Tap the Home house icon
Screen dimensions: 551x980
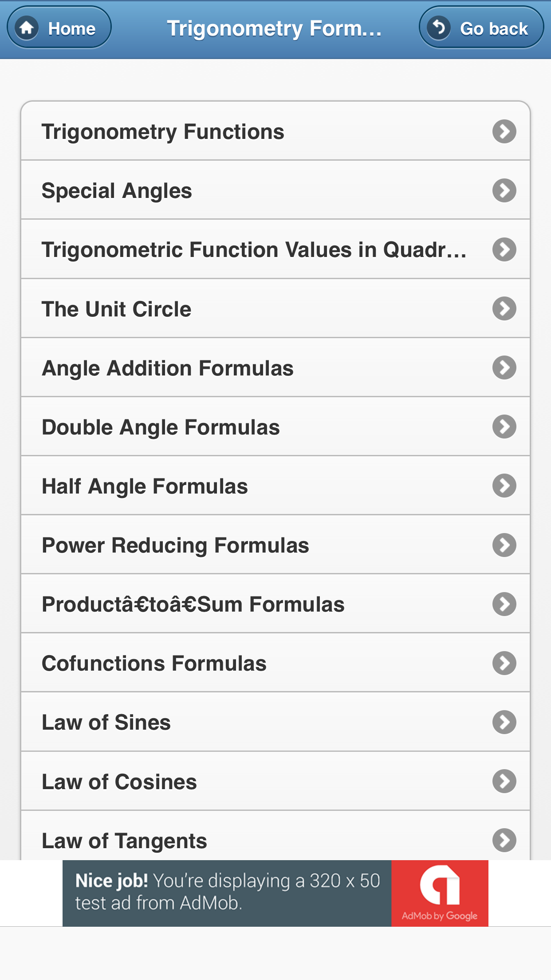[x=27, y=28]
